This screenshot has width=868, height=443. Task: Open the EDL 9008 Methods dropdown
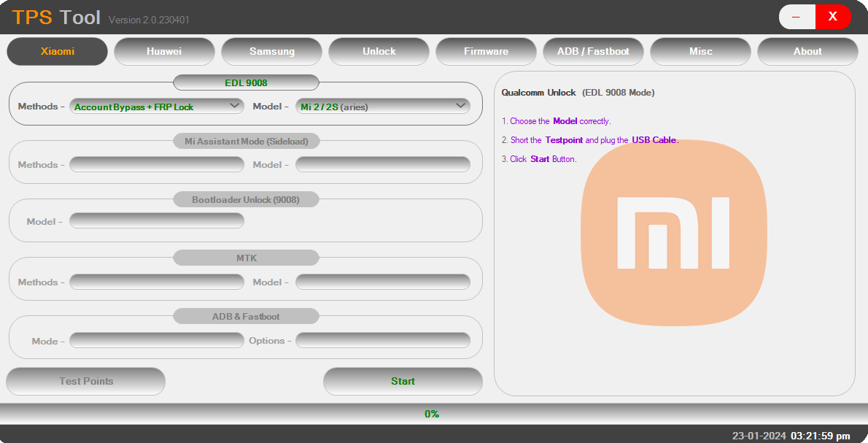click(x=157, y=107)
